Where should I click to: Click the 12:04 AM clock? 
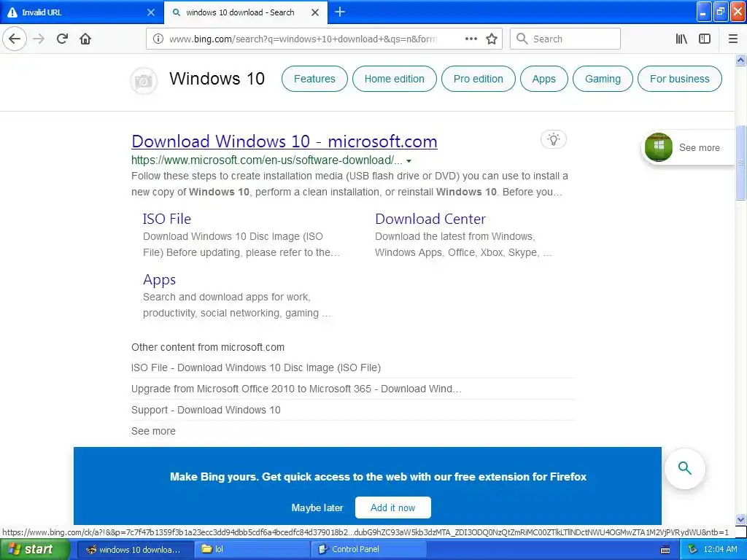click(720, 550)
